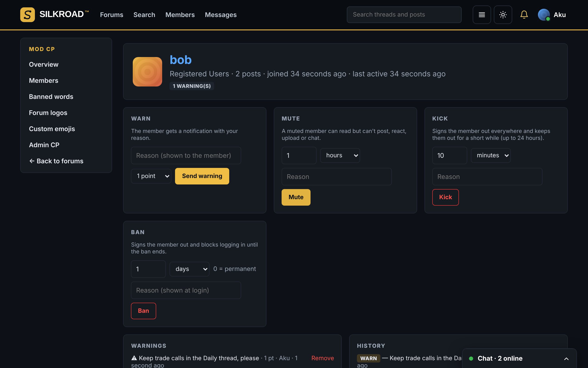Open the Members nav item in header
The width and height of the screenshot is (588, 368).
180,14
